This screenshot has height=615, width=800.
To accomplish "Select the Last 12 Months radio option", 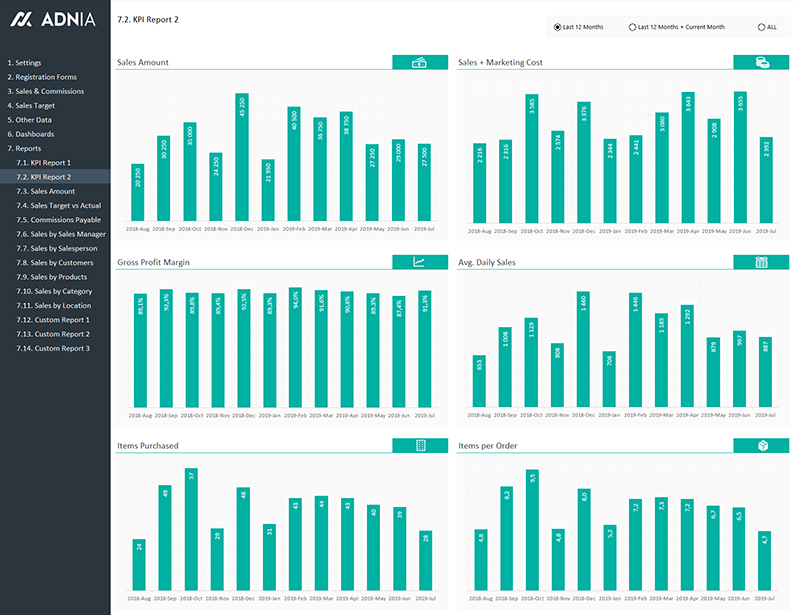I will [558, 27].
